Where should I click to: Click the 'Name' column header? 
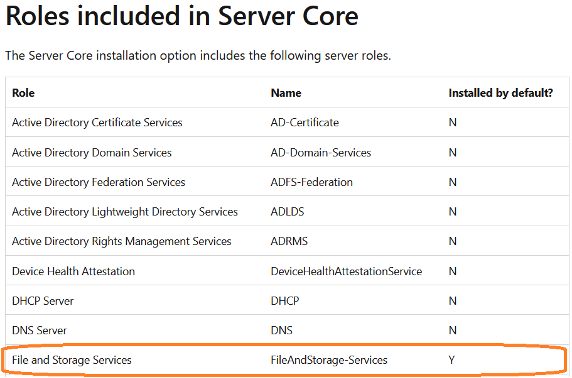[286, 93]
